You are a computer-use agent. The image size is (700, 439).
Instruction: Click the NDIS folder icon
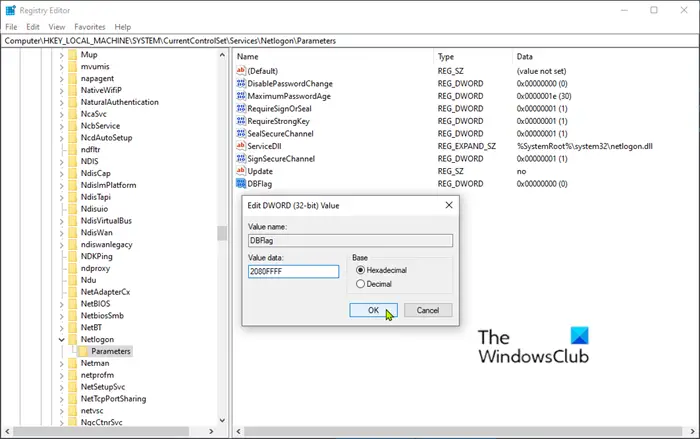tap(73, 161)
